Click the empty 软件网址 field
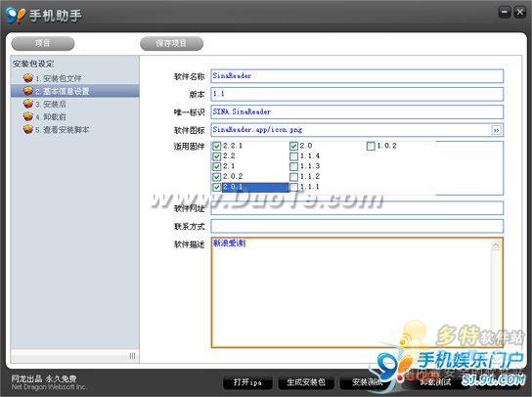Viewport: 532px width, 397px height. click(x=357, y=208)
